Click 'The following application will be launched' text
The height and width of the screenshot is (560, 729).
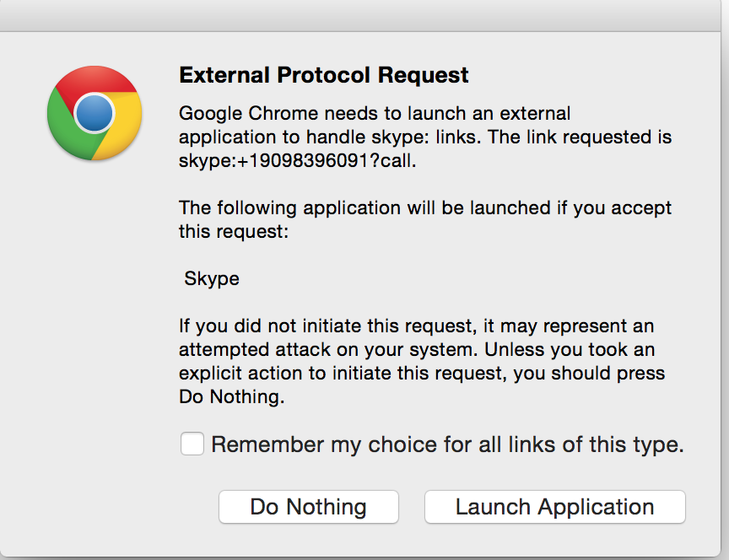[425, 207]
